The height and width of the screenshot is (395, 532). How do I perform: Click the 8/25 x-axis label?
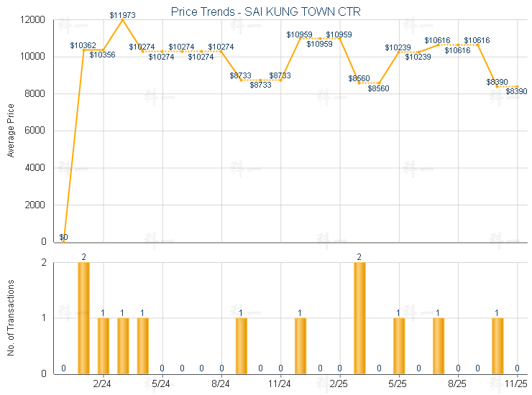point(457,384)
